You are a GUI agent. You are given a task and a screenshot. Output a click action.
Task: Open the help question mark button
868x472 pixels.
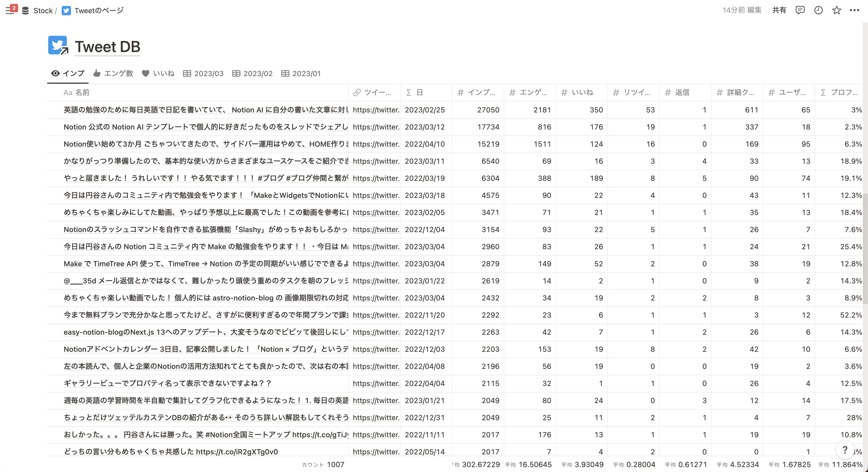tap(845, 450)
